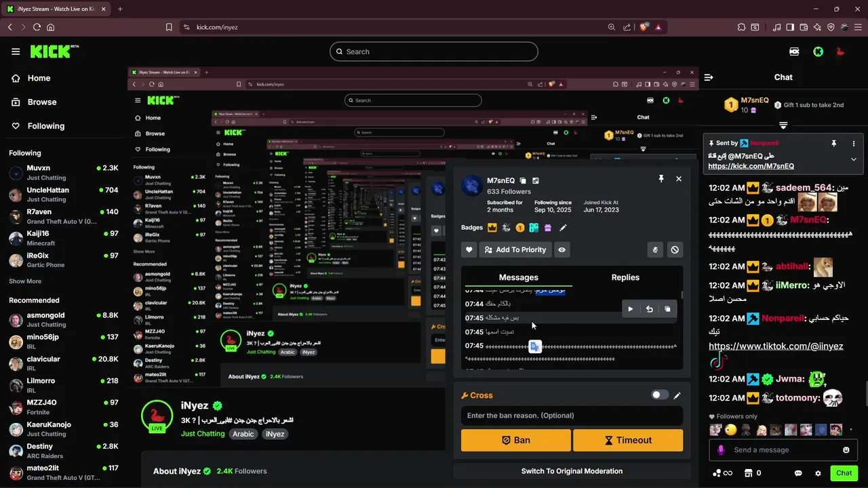Open browser extensions puzzle icon
This screenshot has height=488, width=868.
click(x=741, y=27)
